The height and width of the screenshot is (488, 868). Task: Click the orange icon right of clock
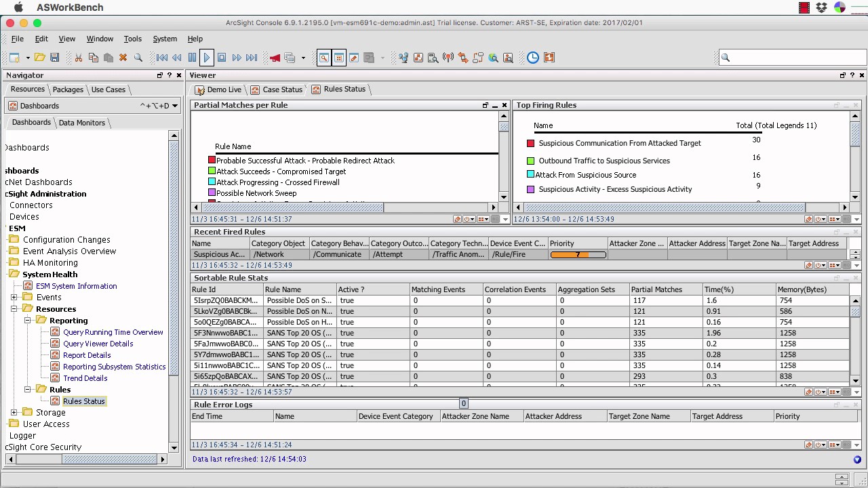pos(549,58)
